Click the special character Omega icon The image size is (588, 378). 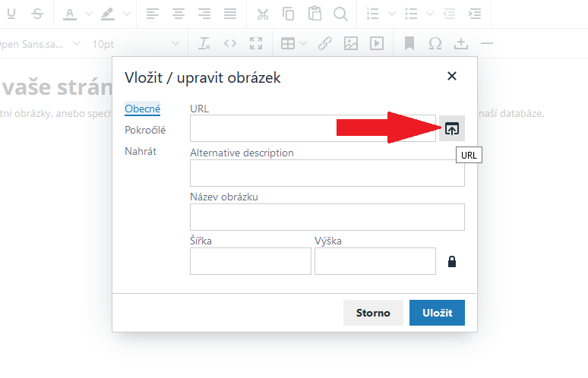435,43
